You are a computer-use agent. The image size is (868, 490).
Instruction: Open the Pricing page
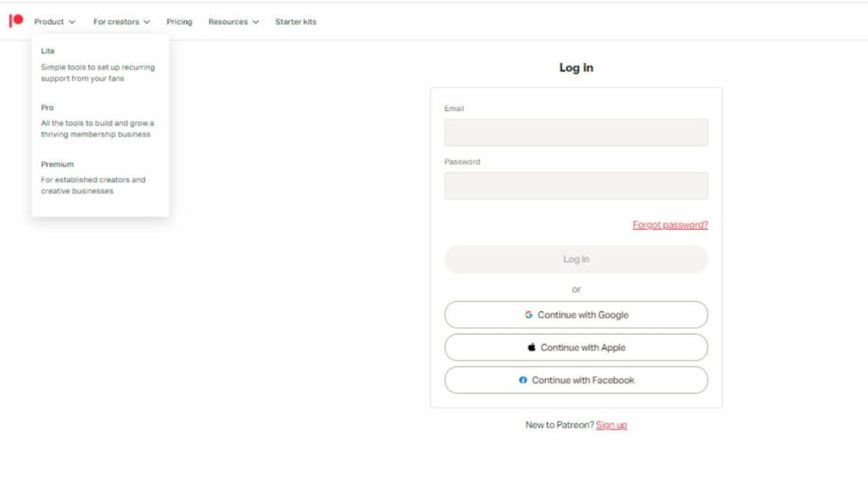click(x=179, y=22)
